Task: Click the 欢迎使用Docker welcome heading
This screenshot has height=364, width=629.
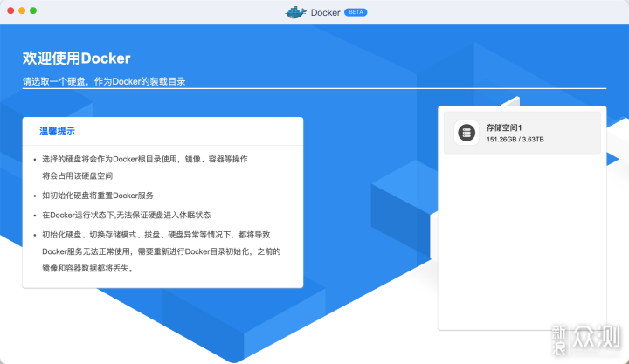Action: point(76,58)
